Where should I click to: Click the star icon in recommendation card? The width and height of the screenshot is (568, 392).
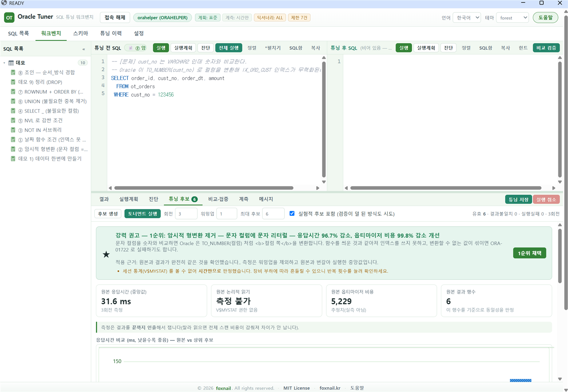click(x=106, y=254)
